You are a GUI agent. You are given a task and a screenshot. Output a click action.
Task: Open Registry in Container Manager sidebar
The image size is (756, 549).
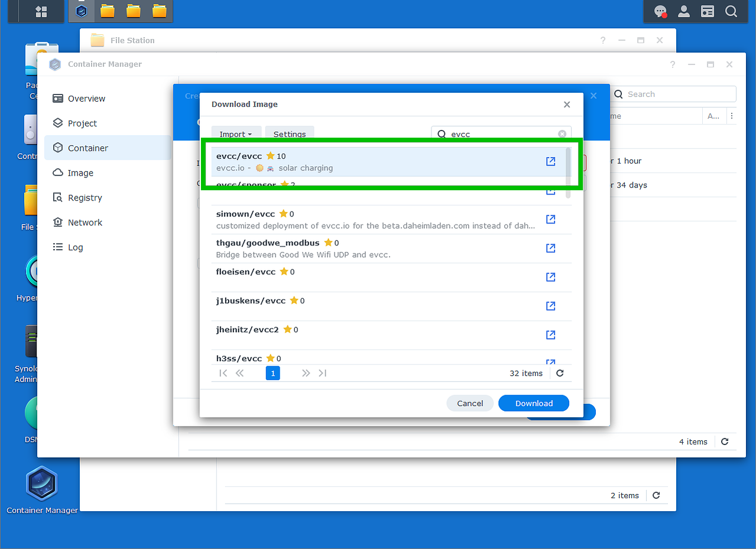[x=108, y=198]
